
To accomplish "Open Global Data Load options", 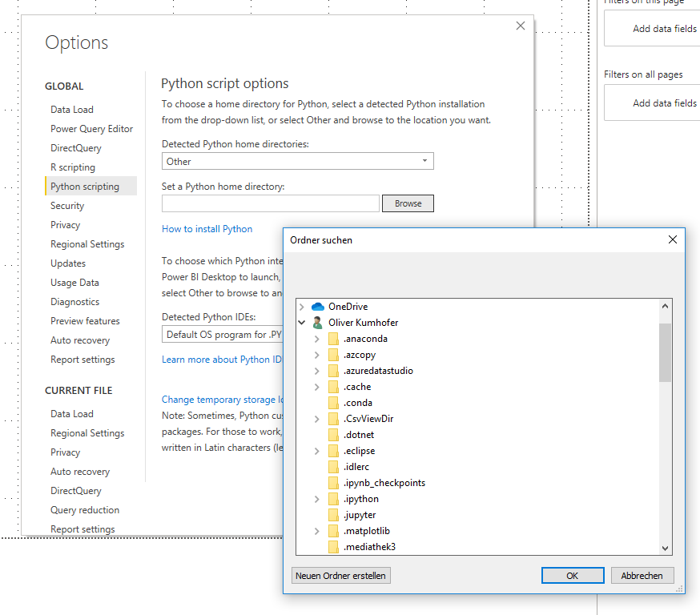I will click(x=72, y=110).
